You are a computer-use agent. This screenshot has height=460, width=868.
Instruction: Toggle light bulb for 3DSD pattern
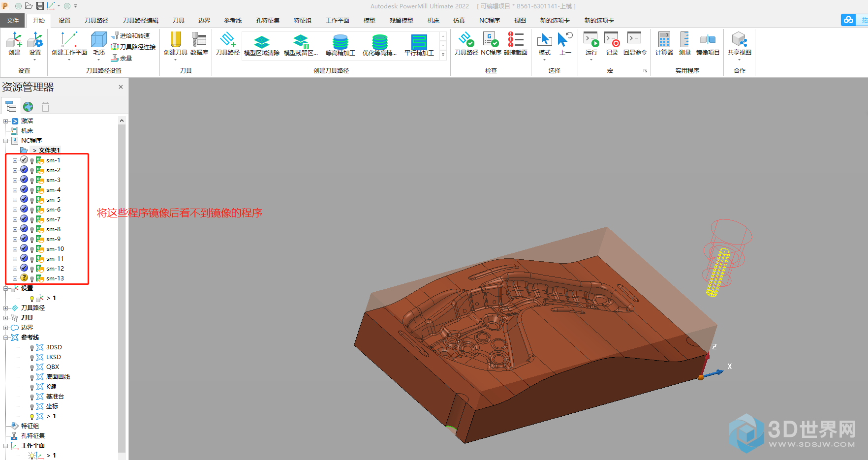coord(32,348)
